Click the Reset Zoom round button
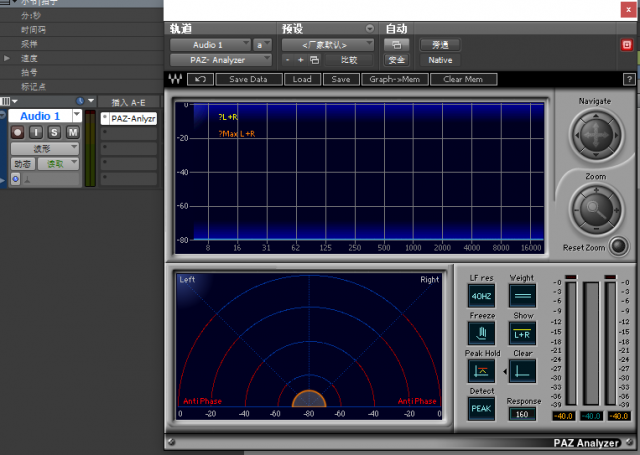 click(x=618, y=246)
